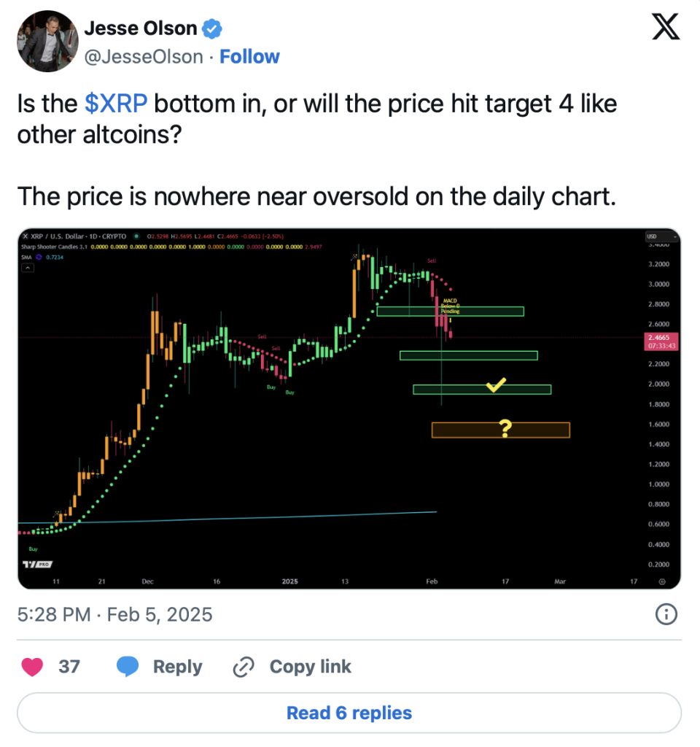Open the tweet info icon
This screenshot has width=700, height=747.
point(666,615)
